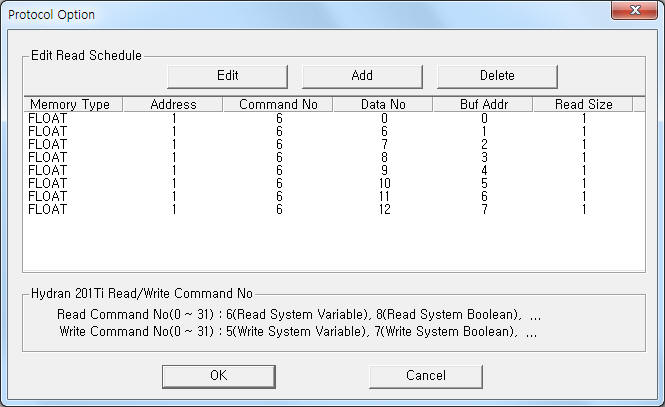This screenshot has height=407, width=665.
Task: Select the row with Data No 6
Action: click(x=334, y=131)
